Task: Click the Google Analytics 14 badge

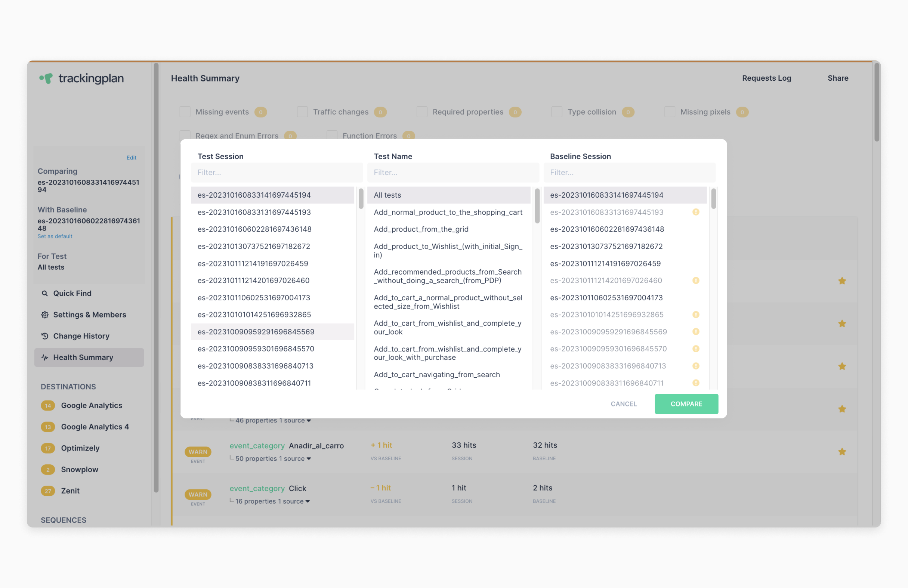Action: pos(48,405)
